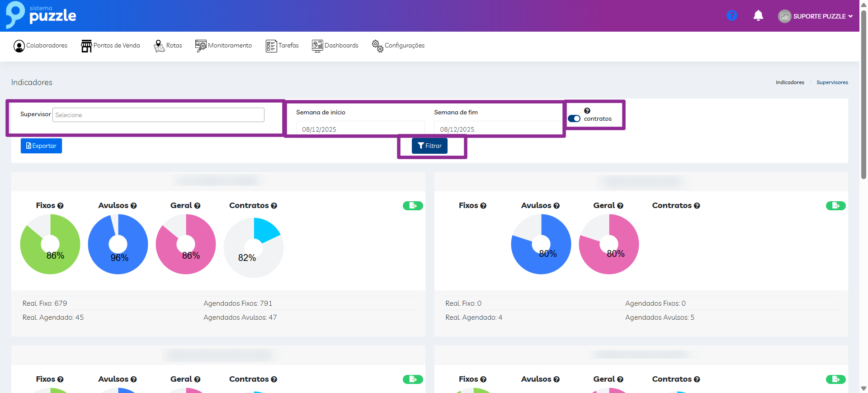This screenshot has width=868, height=393.
Task: Toggle the contratos switch off
Action: (574, 118)
